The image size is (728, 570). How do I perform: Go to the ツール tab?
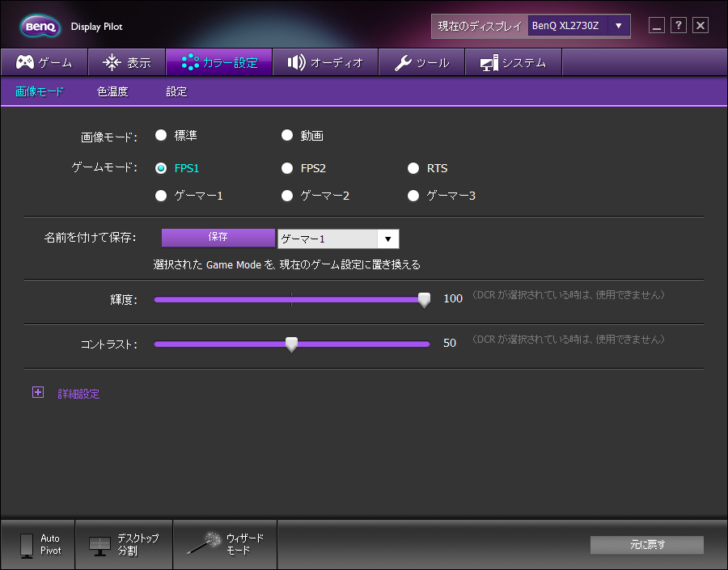(x=421, y=62)
